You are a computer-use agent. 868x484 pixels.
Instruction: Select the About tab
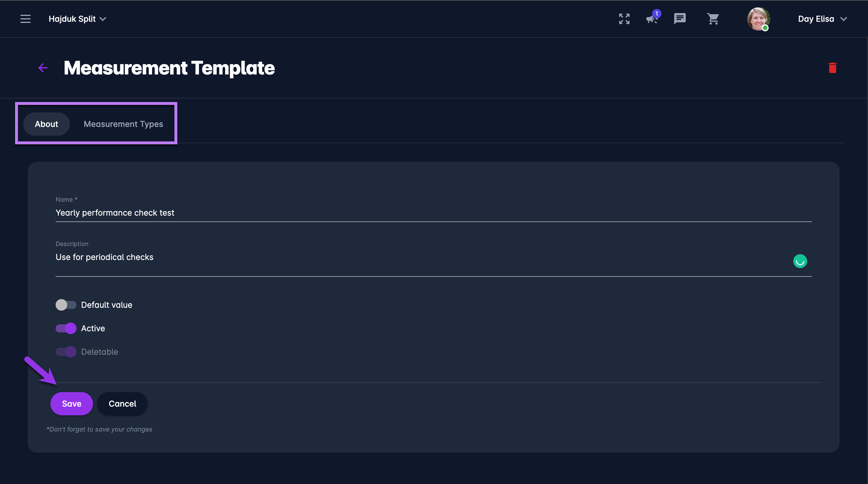46,124
